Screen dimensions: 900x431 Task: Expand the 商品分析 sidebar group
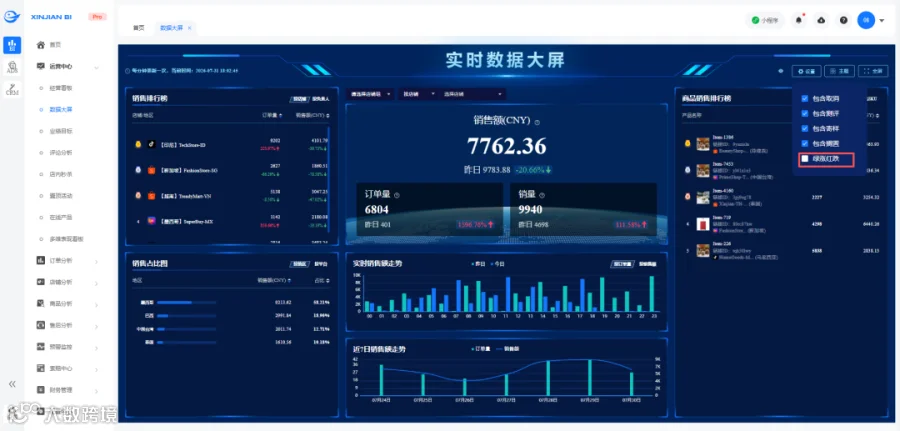coord(96,304)
